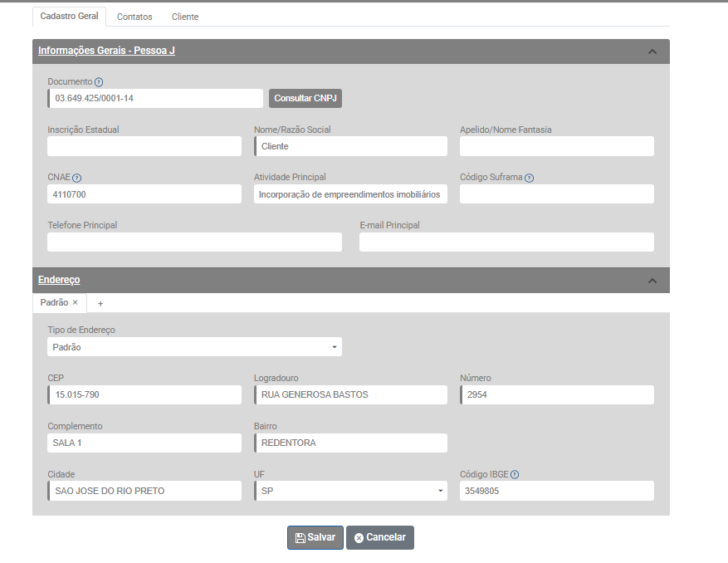Click the Documento help info icon
The height and width of the screenshot is (563, 728).
pyautogui.click(x=99, y=82)
